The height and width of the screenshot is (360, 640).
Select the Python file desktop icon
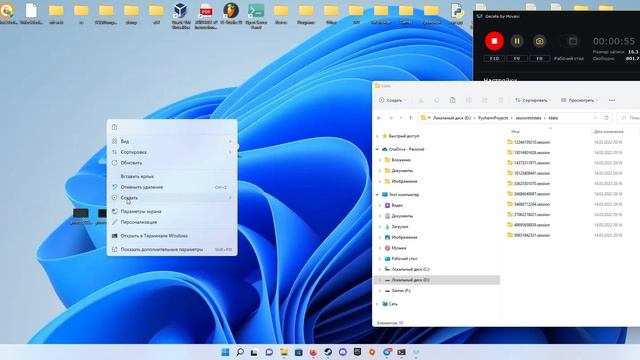[x=456, y=14]
